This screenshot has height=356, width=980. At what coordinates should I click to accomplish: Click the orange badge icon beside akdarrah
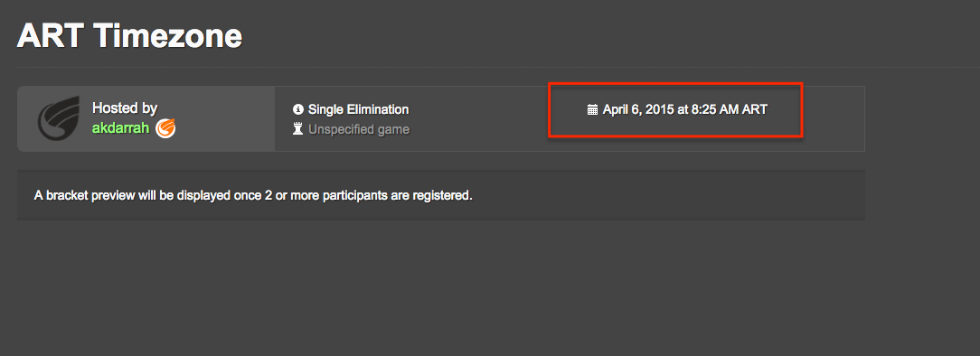pos(165,128)
